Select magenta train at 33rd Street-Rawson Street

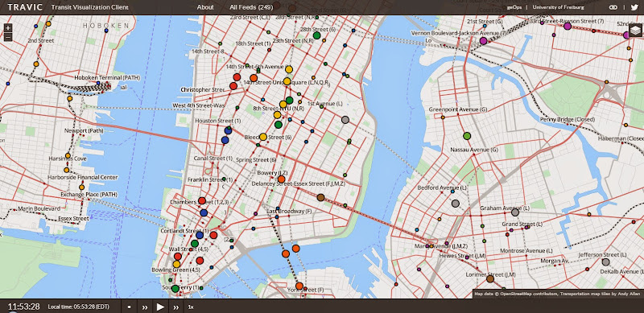(x=568, y=27)
